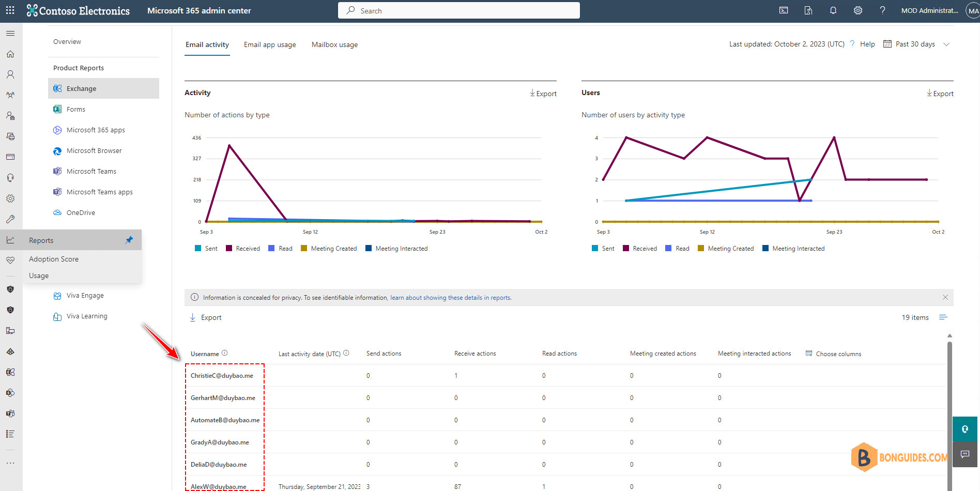The image size is (980, 491).
Task: Toggle Read legend in Users chart
Action: tap(677, 249)
